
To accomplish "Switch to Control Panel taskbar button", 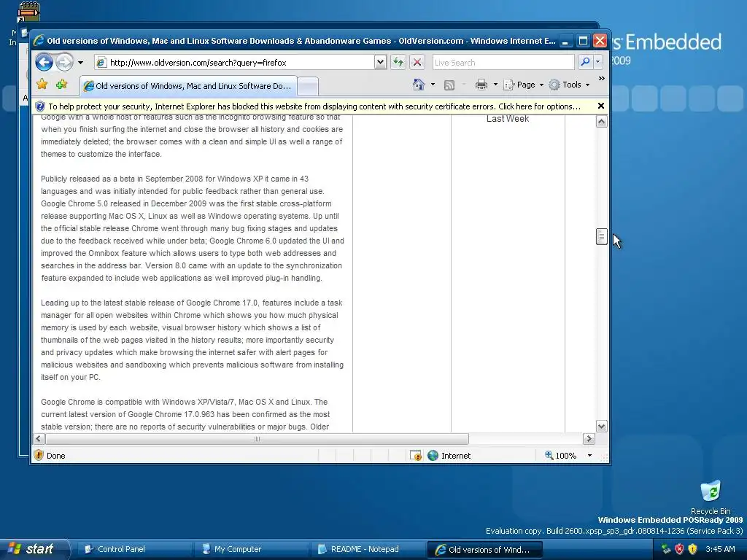I will point(135,549).
